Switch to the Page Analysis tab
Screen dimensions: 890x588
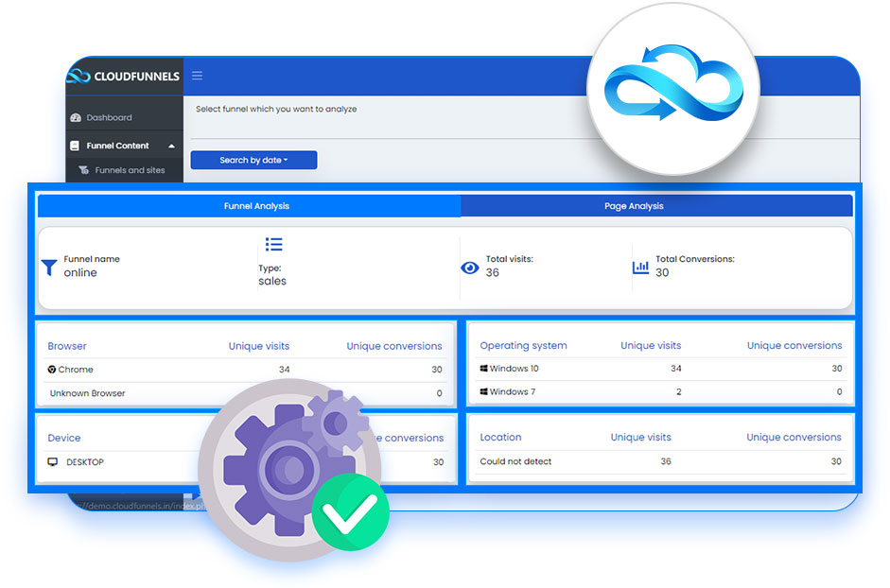pos(656,206)
